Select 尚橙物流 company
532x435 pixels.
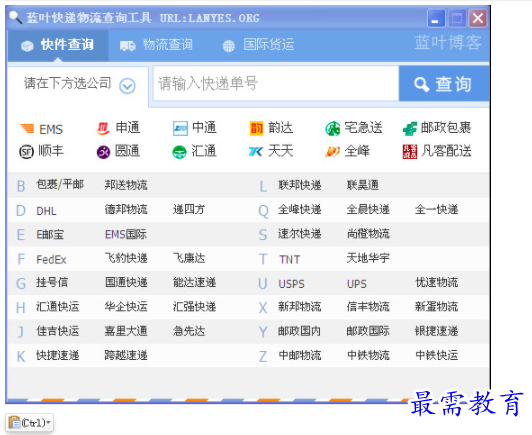point(368,234)
